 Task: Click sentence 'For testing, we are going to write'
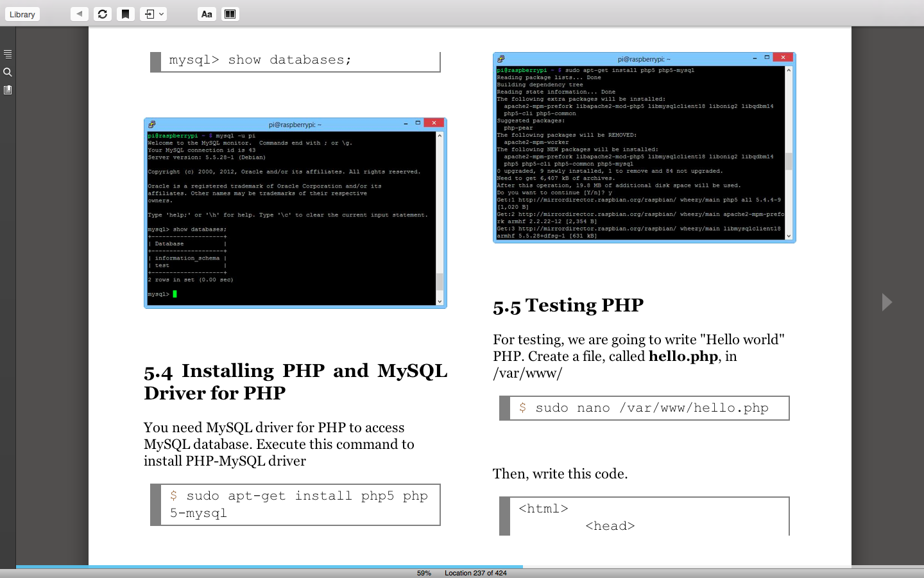click(x=639, y=356)
